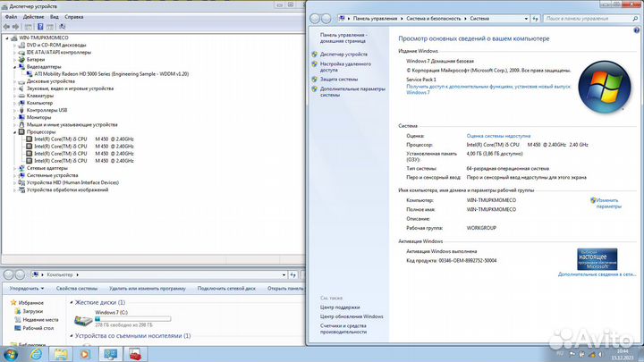644x362 pixels.
Task: Open the Действие menu
Action: 33,17
